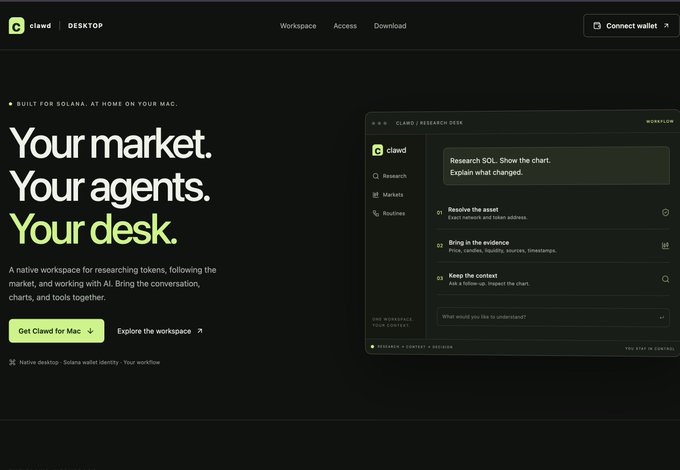Select Research in the preview sidebar
680x470 pixels.
[389, 176]
